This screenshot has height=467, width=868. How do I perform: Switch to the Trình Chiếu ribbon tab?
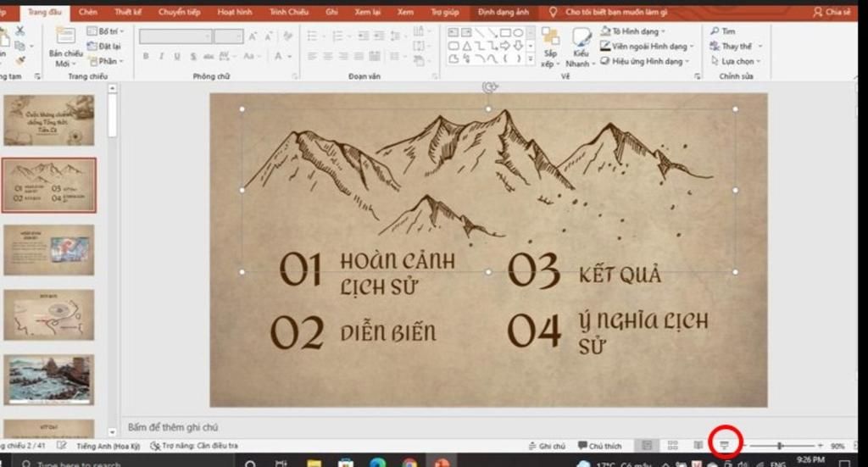pos(288,12)
